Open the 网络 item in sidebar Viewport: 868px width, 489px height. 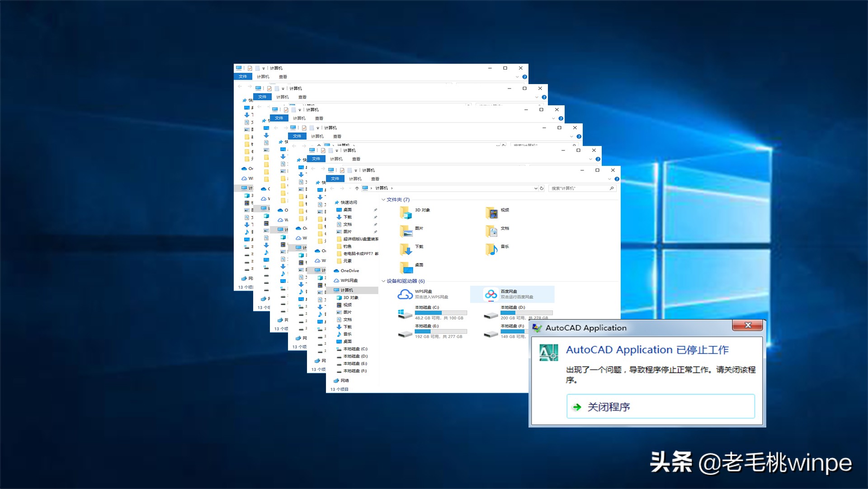click(344, 381)
